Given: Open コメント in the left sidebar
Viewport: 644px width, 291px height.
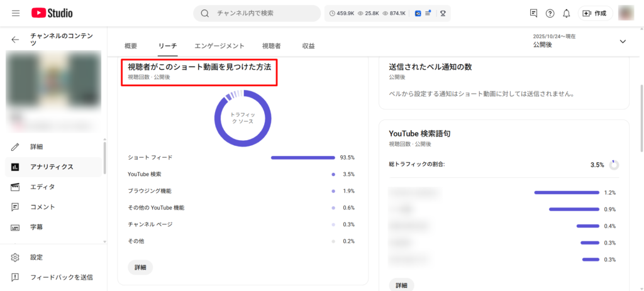Looking at the screenshot, I should 42,207.
